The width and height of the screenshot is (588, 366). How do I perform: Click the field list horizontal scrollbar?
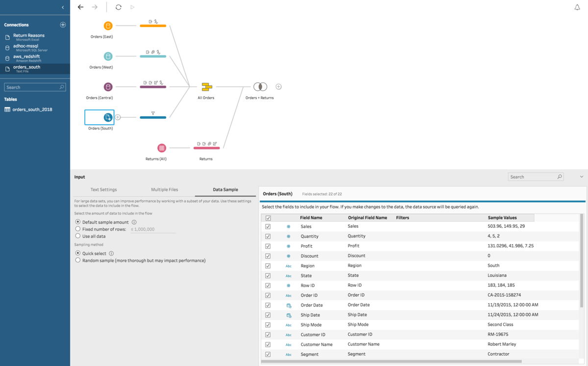click(x=392, y=362)
